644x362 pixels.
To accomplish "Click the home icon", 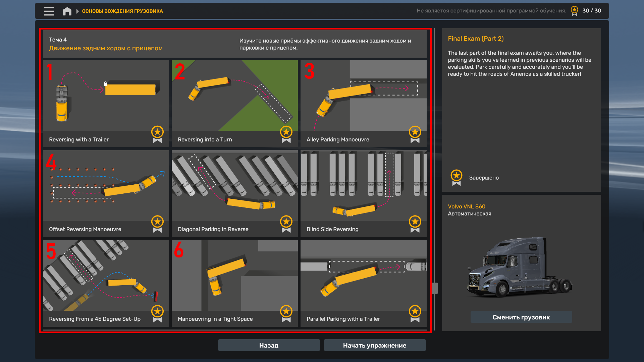I will click(67, 11).
